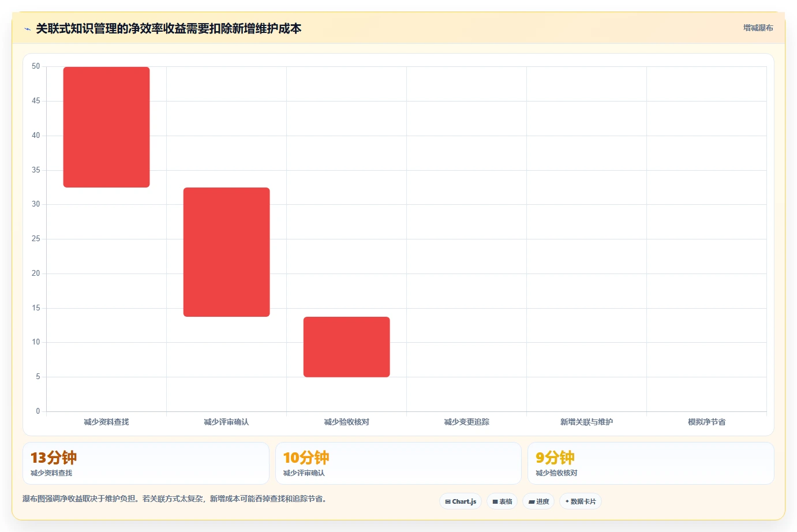
Task: Click the 增减瀑布 tag in header
Action: [x=758, y=28]
